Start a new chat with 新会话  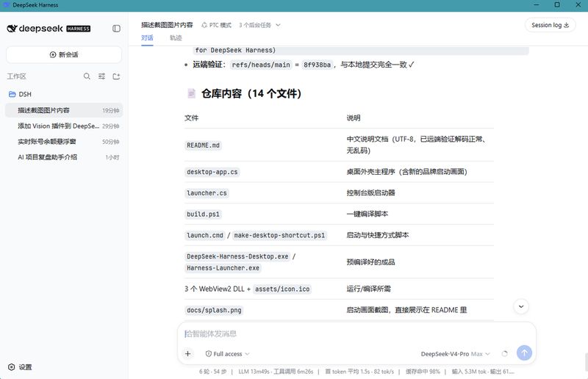tap(64, 55)
